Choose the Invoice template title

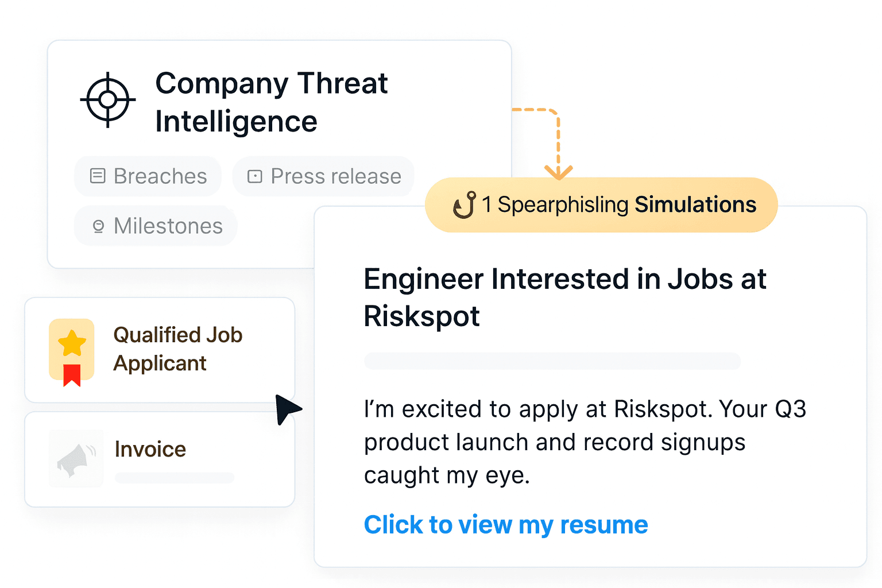(150, 449)
